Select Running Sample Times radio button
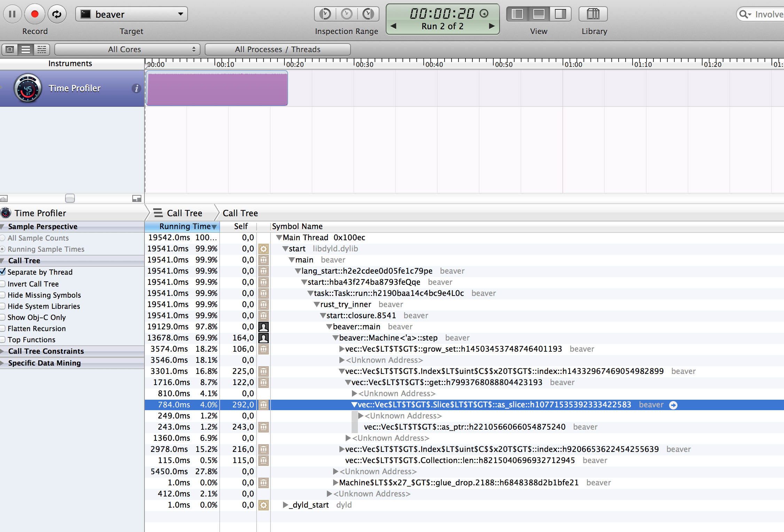784x532 pixels. point(3,249)
